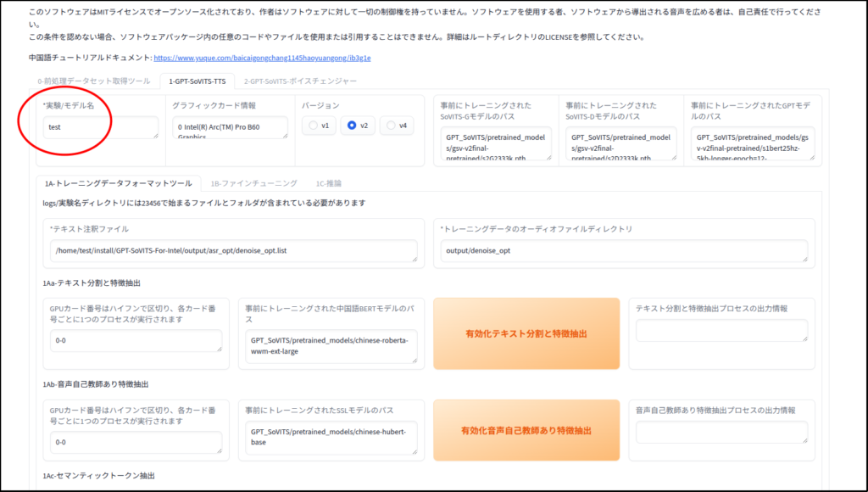
Task: Choose the v2 version option
Action: tap(359, 126)
